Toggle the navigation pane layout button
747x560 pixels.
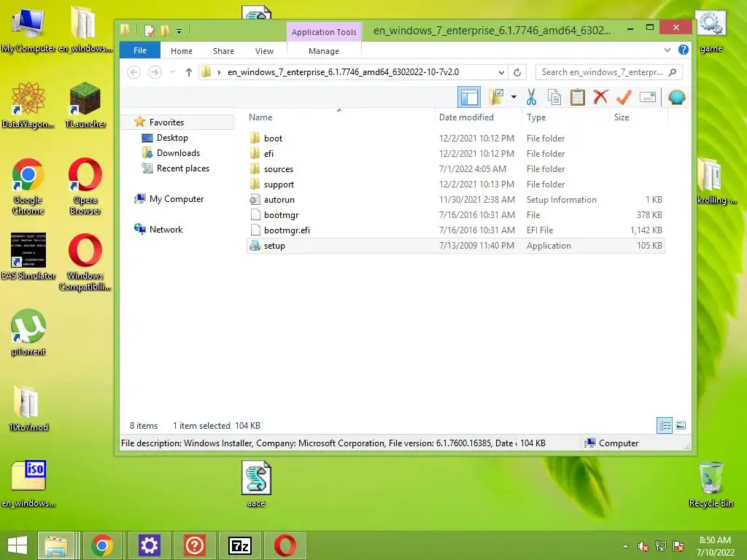pos(469,97)
